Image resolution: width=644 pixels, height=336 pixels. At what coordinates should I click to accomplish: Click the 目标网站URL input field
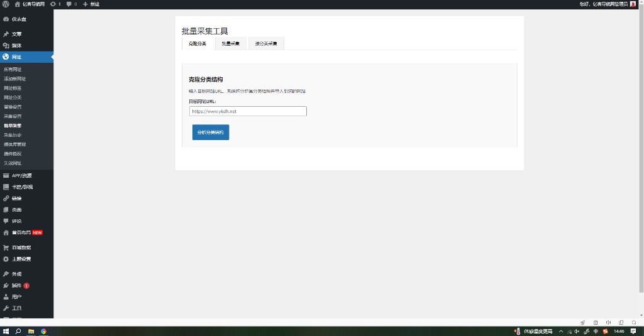click(x=247, y=111)
